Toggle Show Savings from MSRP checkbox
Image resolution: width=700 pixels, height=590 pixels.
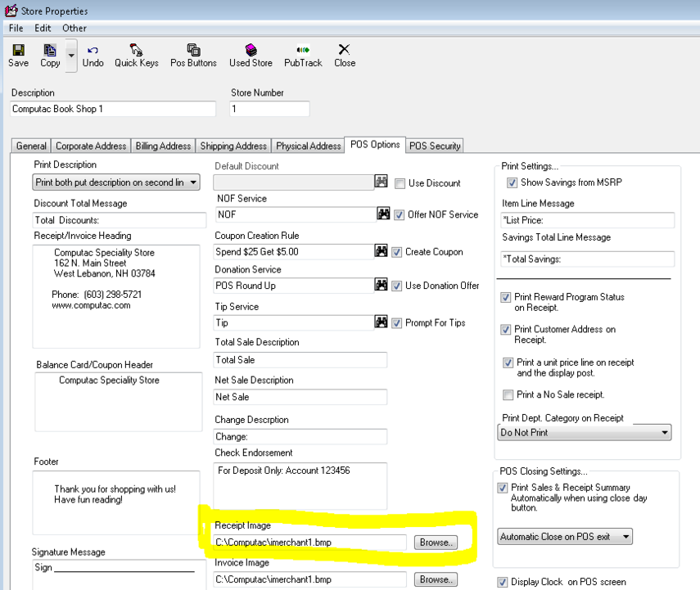(x=512, y=182)
